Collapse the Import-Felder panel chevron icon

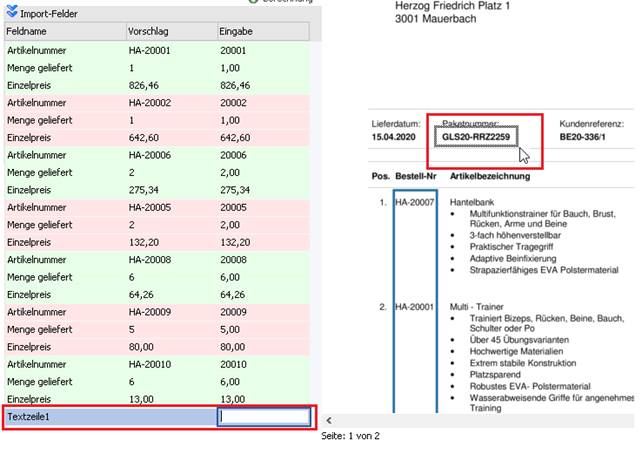click(11, 15)
